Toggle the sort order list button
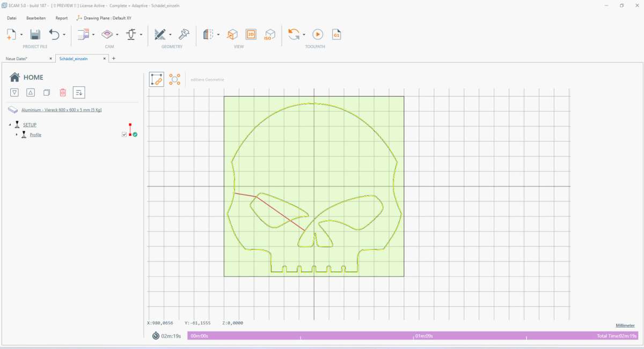The image size is (644, 349). click(x=79, y=92)
